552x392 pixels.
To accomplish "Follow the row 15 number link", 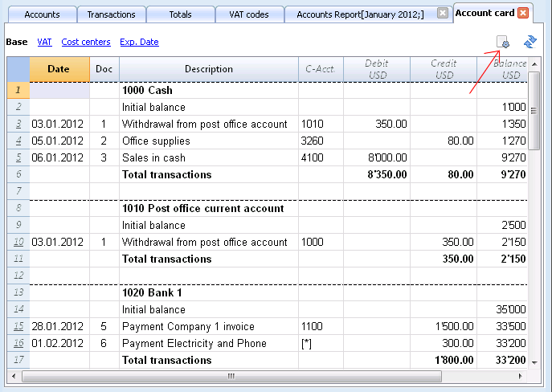I will [x=18, y=327].
